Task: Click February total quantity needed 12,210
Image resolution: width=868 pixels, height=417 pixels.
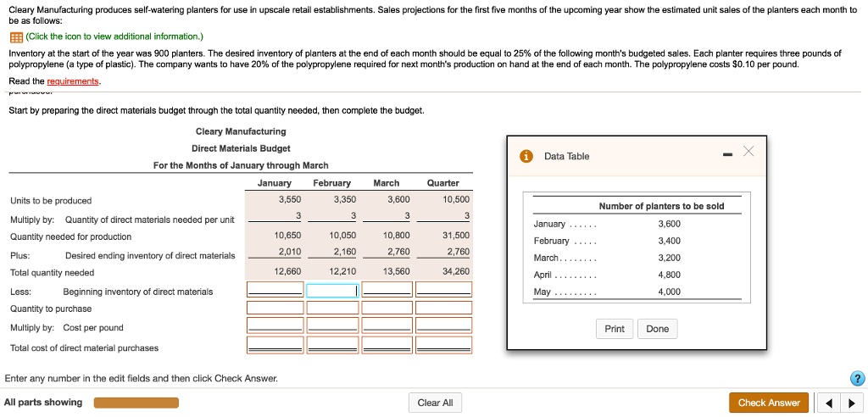Action: click(342, 272)
